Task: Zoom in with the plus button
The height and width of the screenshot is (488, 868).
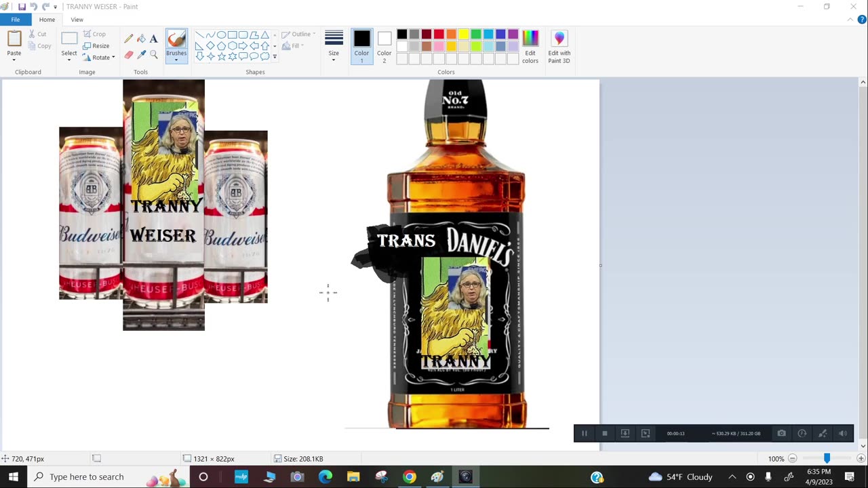Action: coord(861,459)
